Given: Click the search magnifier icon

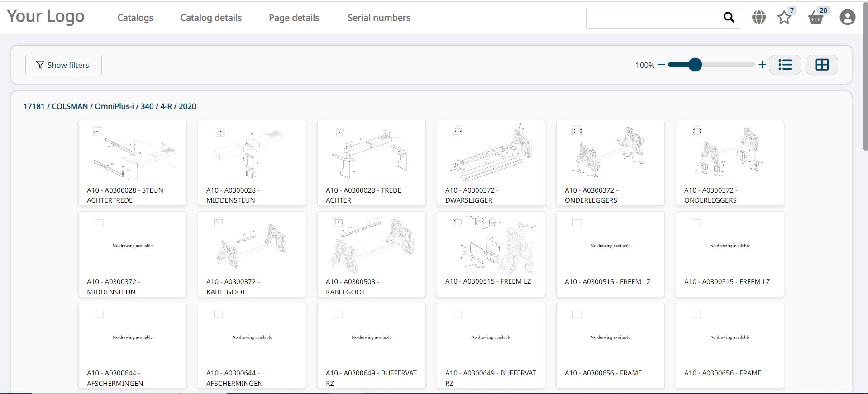Looking at the screenshot, I should [x=729, y=17].
